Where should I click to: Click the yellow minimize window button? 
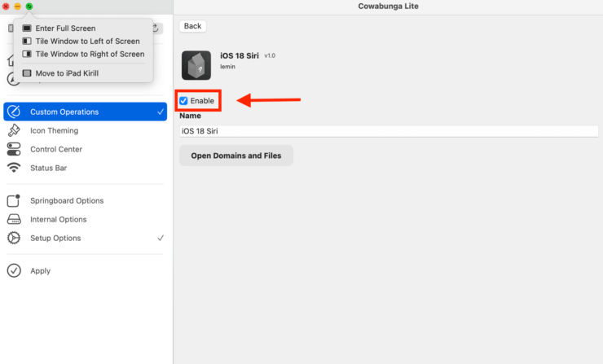click(18, 7)
